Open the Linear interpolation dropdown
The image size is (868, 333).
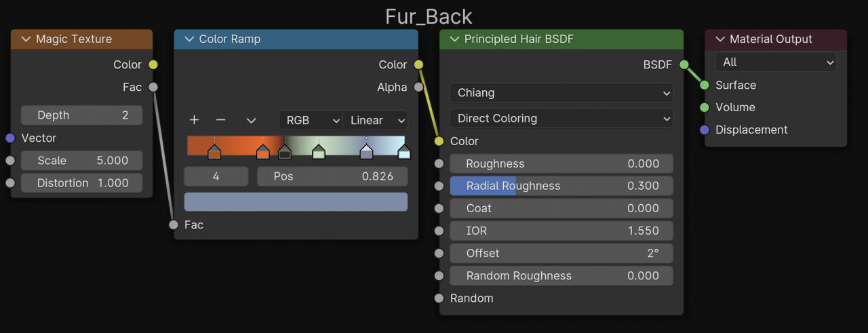376,120
